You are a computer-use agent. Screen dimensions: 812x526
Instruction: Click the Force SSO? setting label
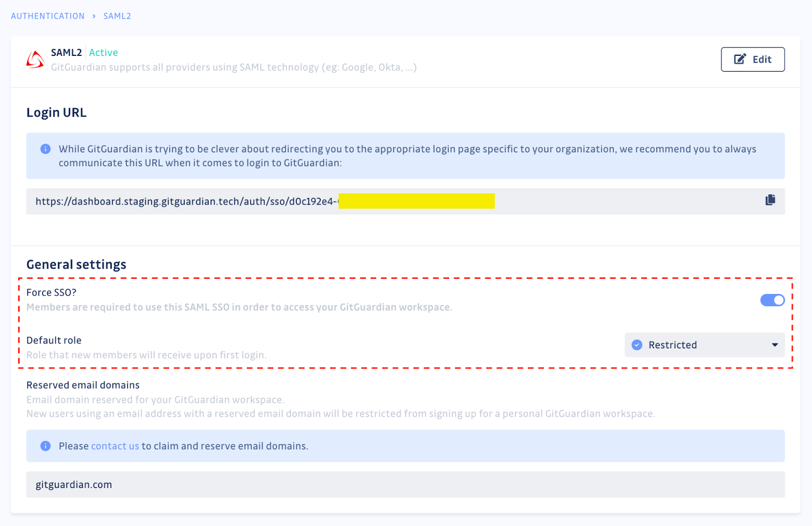(51, 292)
